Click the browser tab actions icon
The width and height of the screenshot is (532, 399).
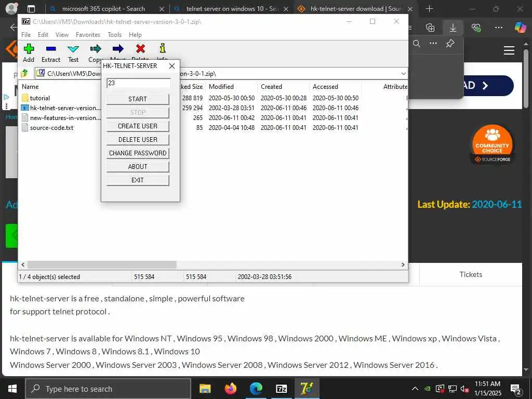pos(31,9)
